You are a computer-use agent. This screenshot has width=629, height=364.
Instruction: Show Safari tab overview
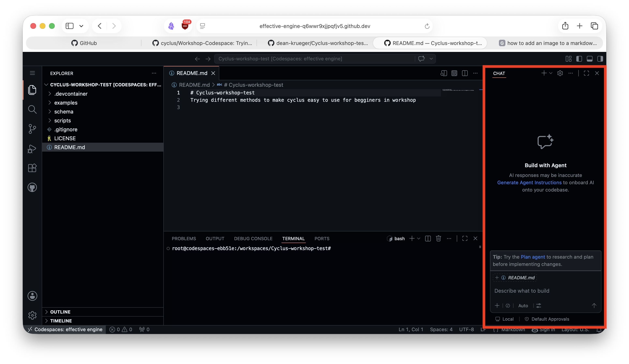[595, 26]
